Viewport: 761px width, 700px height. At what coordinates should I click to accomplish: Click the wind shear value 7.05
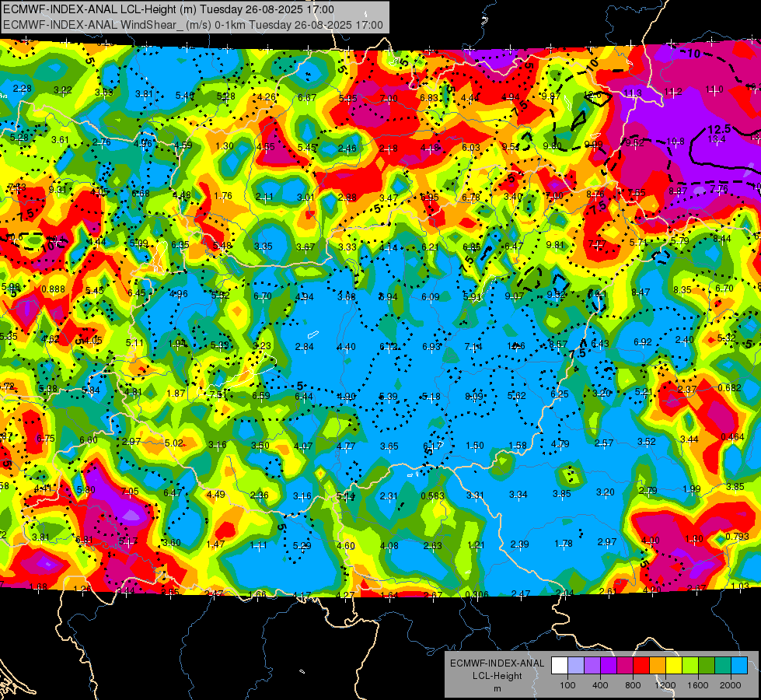tap(130, 491)
